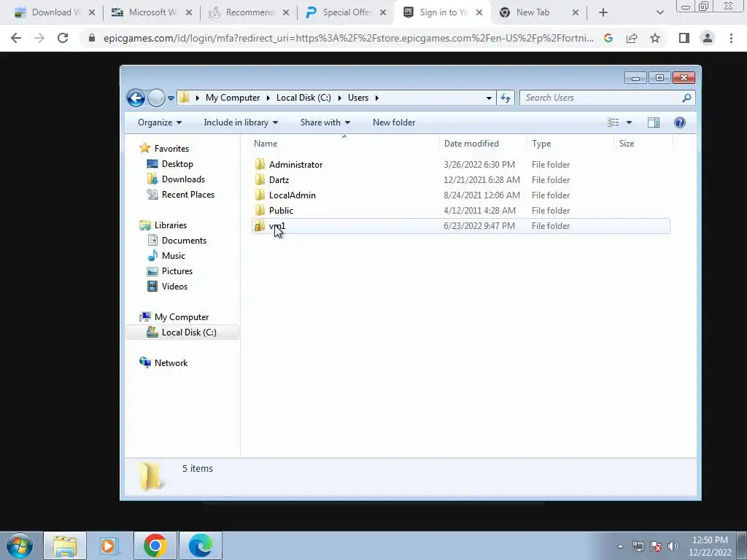
Task: Open recent locations dropdown arrow beside Forward
Action: click(x=171, y=98)
